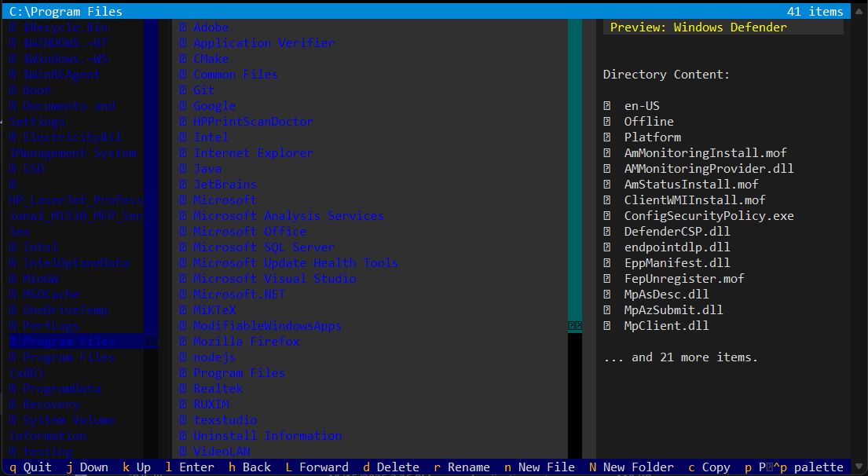Open the Microsoft Office folder entry

point(250,232)
